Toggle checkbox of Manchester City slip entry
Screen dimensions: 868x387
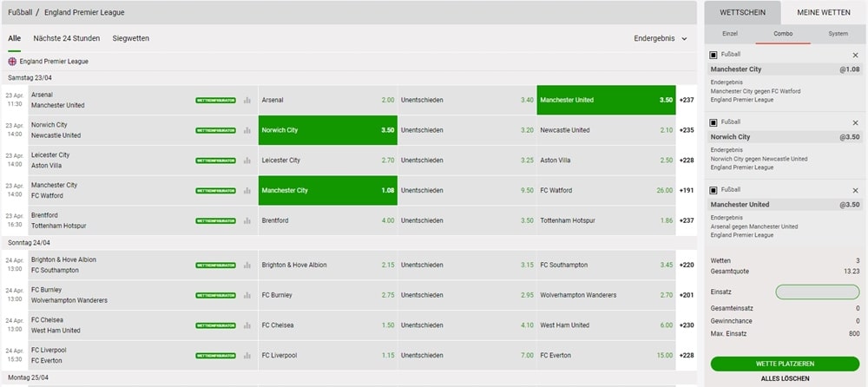[x=713, y=55]
